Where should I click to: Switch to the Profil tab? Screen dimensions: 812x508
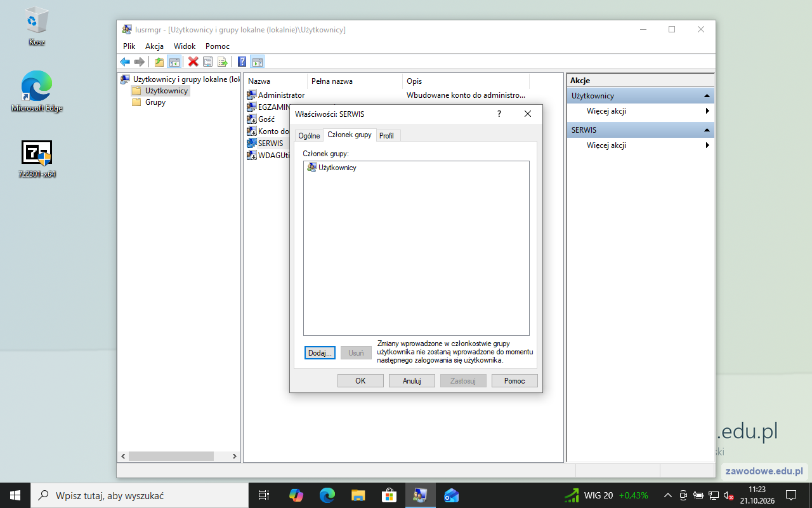click(x=386, y=136)
